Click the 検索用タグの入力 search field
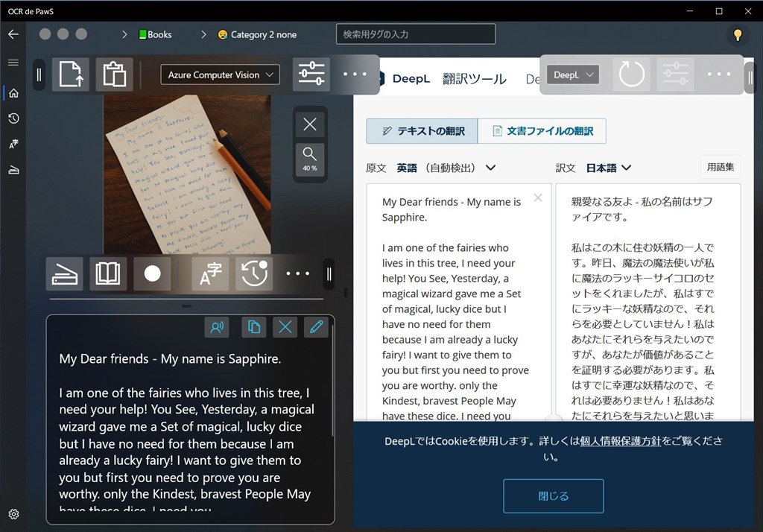 point(416,34)
